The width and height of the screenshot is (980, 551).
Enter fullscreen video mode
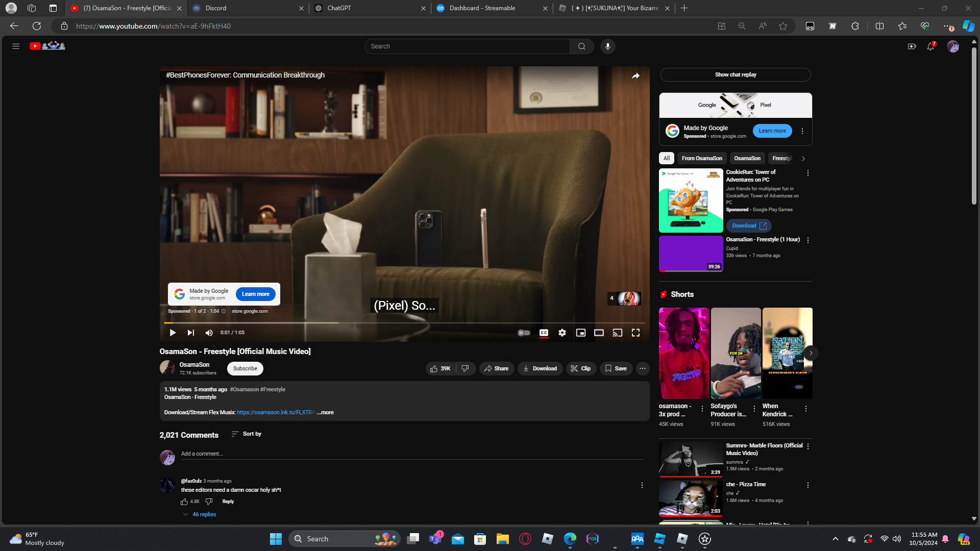[635, 333]
